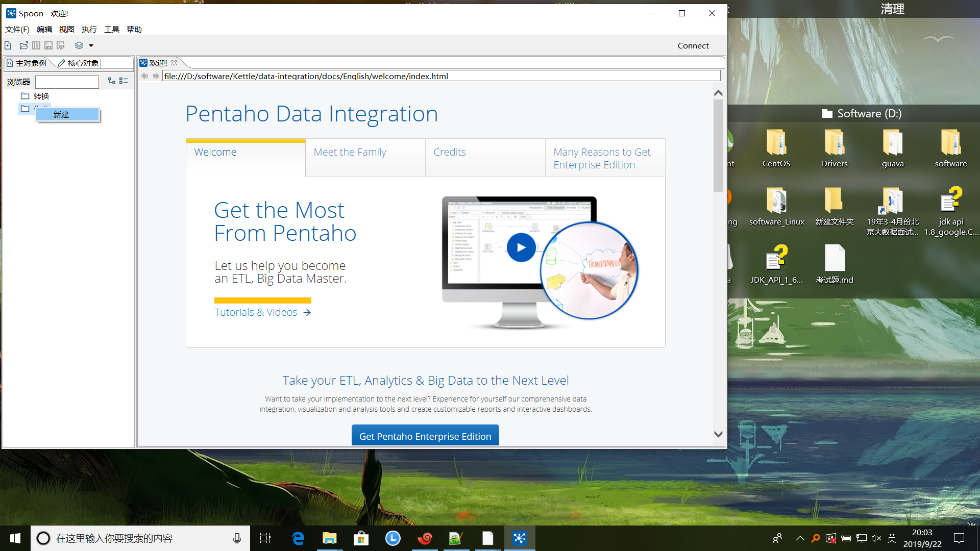980x551 pixels.
Task: Click the collapse tree icon in browser panel
Action: 124,81
